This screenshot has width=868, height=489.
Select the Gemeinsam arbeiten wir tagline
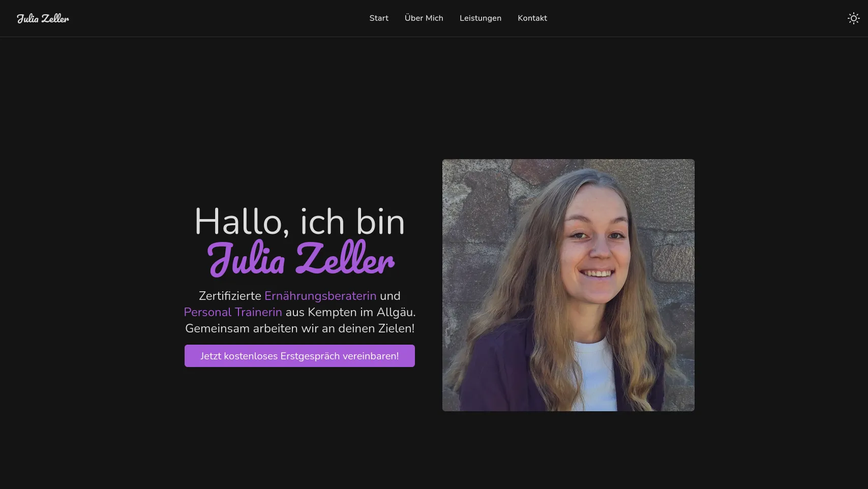(x=299, y=328)
